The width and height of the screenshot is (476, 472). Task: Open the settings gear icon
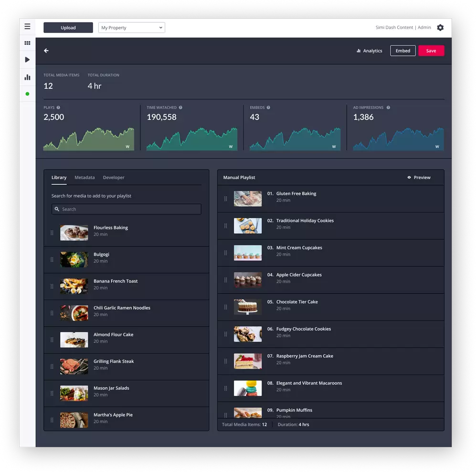(x=440, y=28)
